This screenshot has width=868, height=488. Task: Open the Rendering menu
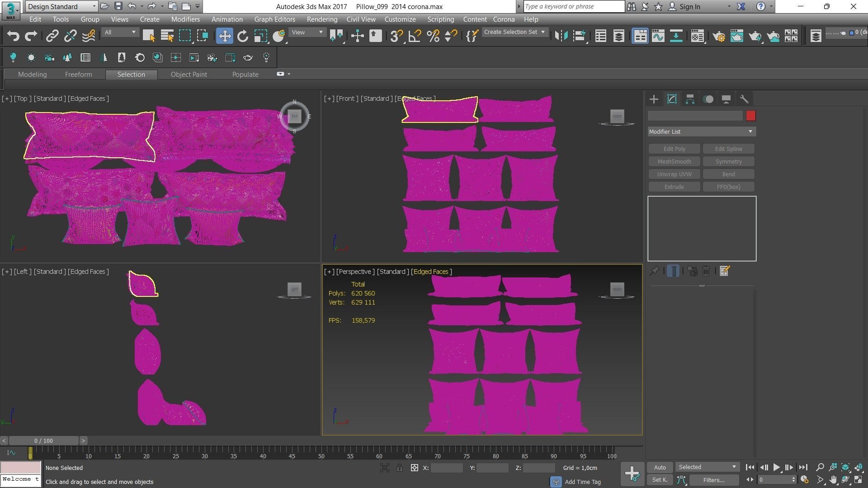321,19
